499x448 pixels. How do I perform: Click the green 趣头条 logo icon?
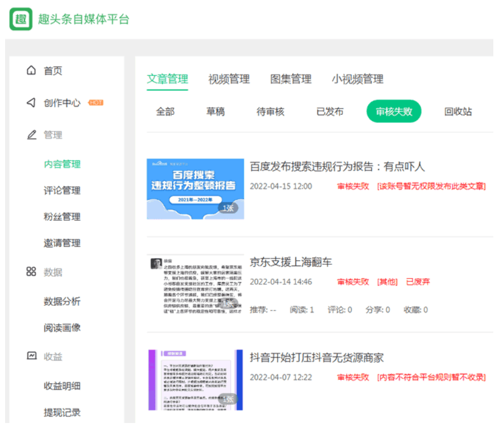20,19
